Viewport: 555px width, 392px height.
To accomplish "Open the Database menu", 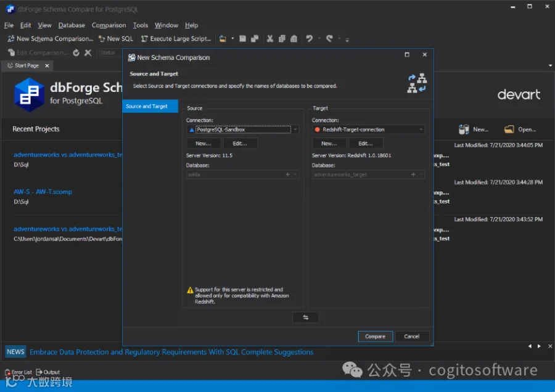I will (72, 25).
